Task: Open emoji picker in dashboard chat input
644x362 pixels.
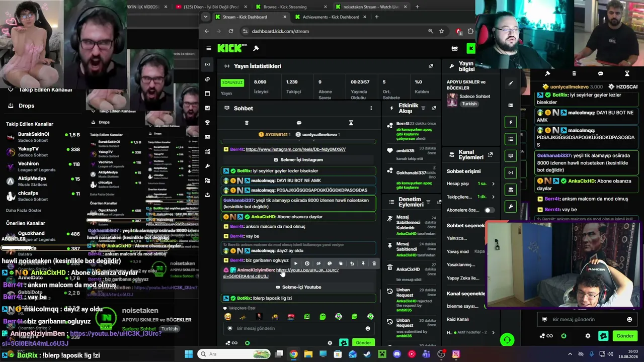Action: click(x=368, y=328)
